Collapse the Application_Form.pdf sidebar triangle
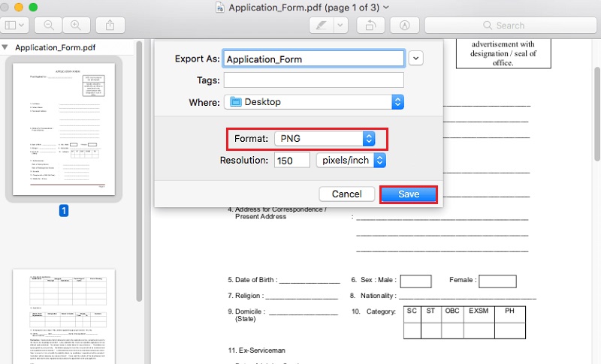The width and height of the screenshot is (601, 364). pyautogui.click(x=5, y=47)
